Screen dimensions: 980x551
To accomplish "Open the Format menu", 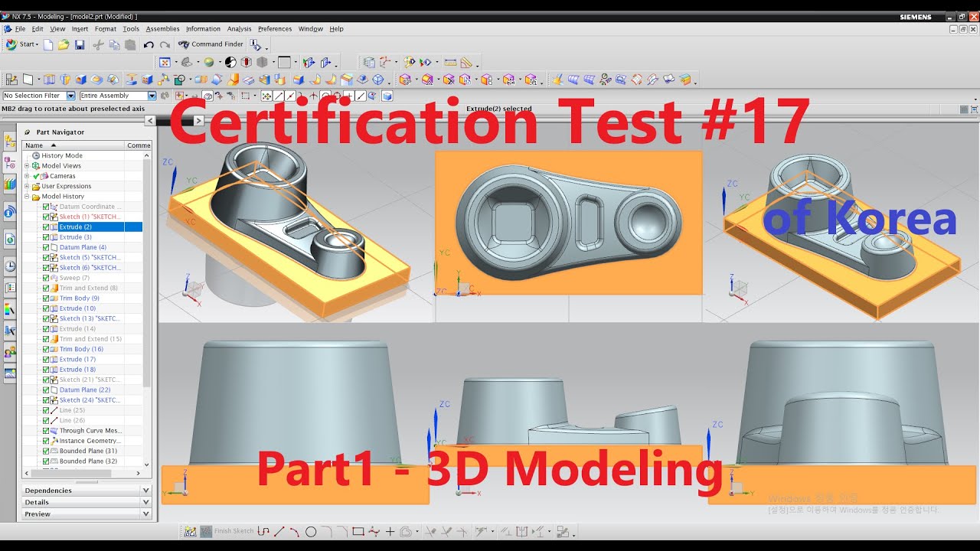I will 106,29.
